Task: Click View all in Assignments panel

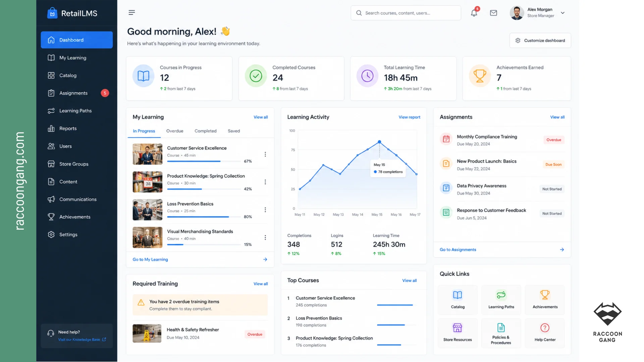Action: 557,117
